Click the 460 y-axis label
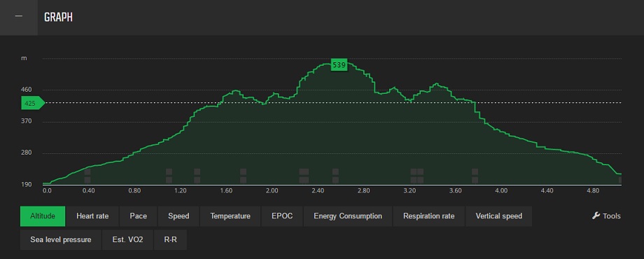Image resolution: width=644 pixels, height=259 pixels. [27, 90]
